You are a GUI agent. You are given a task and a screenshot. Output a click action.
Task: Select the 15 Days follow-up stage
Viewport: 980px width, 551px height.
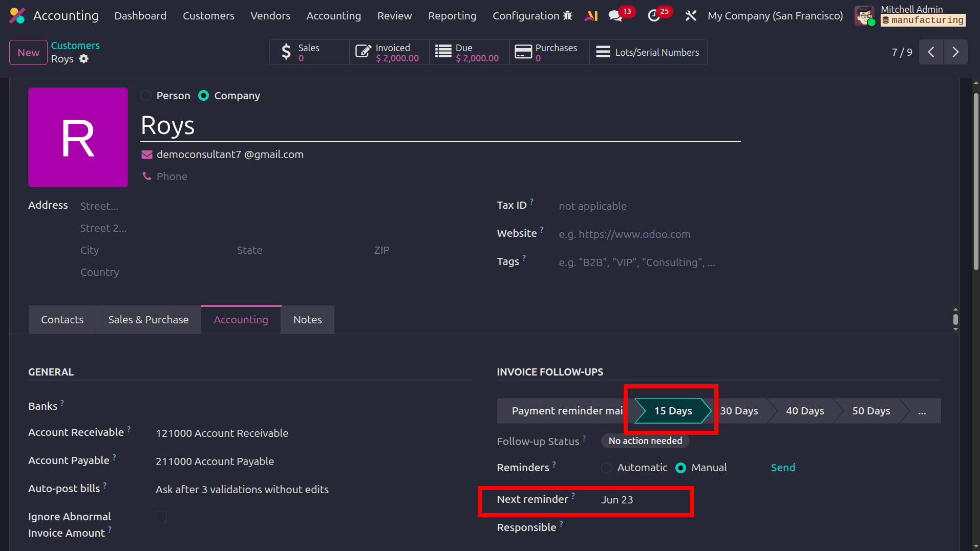(x=673, y=411)
